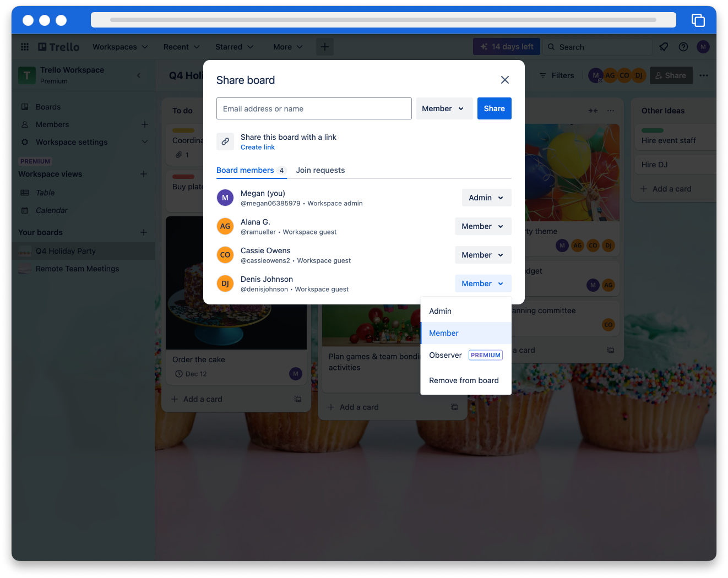The image size is (728, 578).
Task: Click green label on Hire event staff card
Action: (653, 130)
